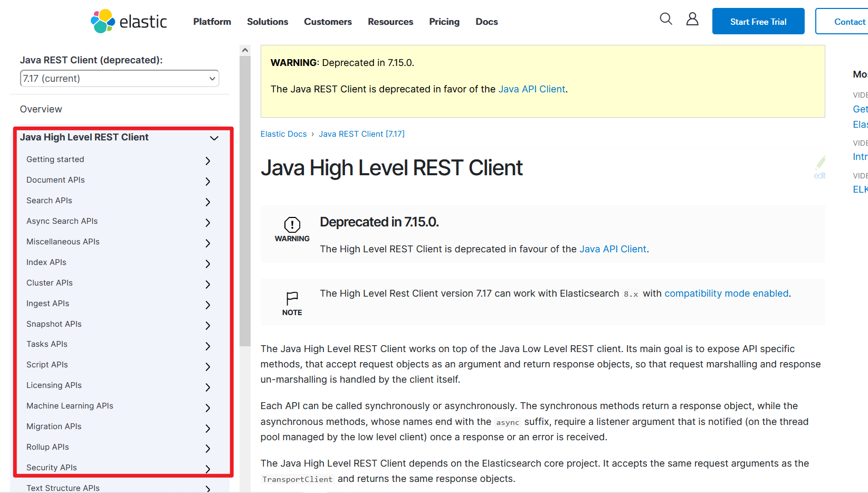Open the version dropdown 7.17 (current)
Viewport: 868px width, 493px height.
coord(119,78)
